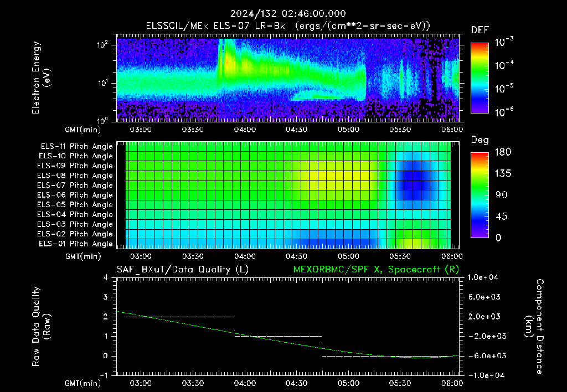Click the Deg pitch angle color bar
The width and height of the screenshot is (567, 392).
tap(480, 195)
